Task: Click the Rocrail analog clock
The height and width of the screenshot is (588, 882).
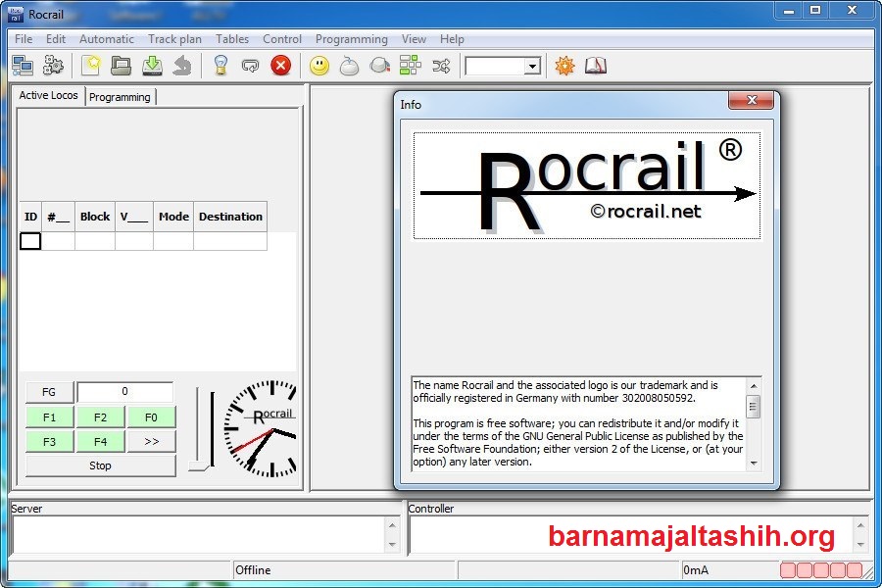Action: (x=261, y=429)
